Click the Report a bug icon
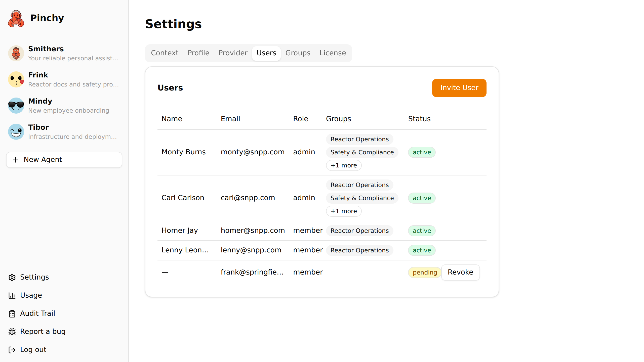Image resolution: width=644 pixels, height=362 pixels. click(12, 332)
